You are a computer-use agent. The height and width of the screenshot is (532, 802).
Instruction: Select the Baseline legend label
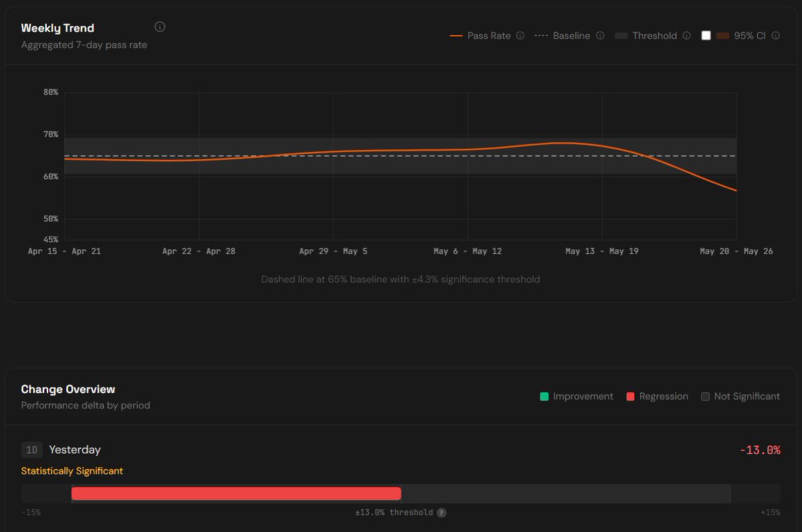point(571,36)
